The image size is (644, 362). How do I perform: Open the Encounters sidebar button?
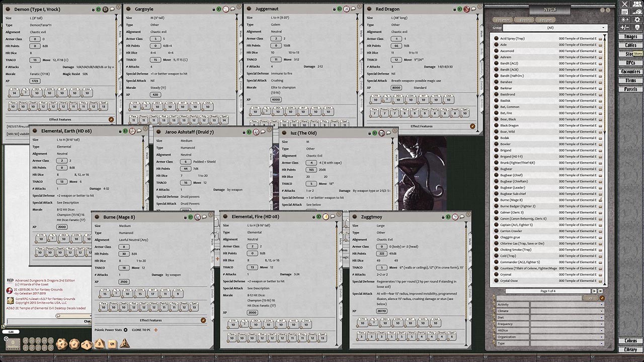coord(630,72)
